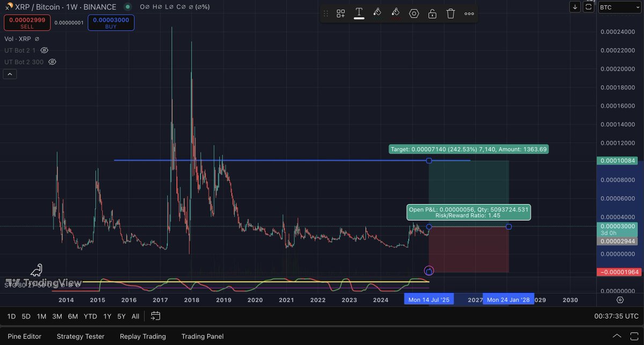Collapse the bottom panel with chevron

click(617, 336)
